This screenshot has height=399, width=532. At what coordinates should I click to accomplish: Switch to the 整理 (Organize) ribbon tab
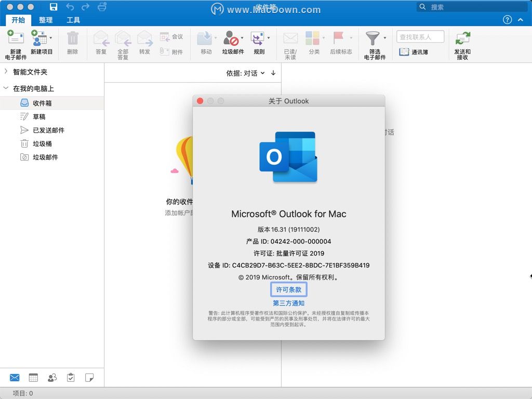pyautogui.click(x=46, y=20)
